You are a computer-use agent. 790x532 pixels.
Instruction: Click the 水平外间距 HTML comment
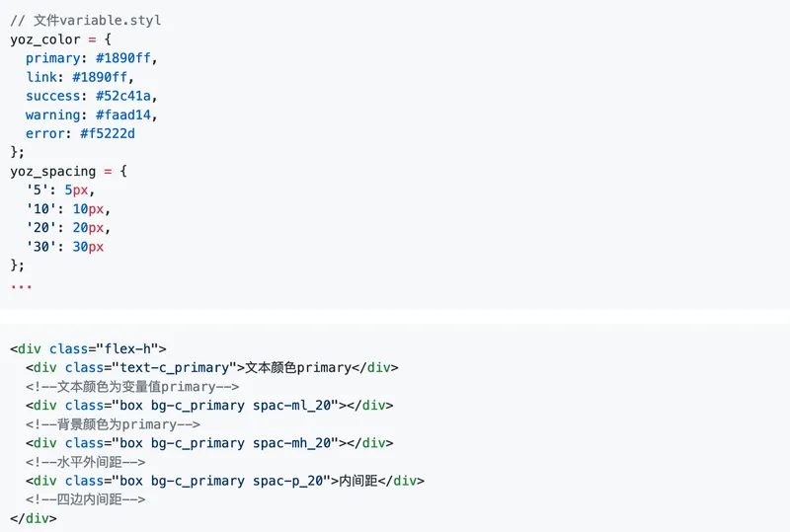[86, 462]
